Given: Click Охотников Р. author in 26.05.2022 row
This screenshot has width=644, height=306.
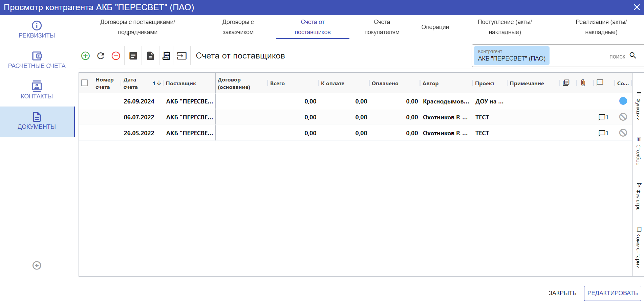Looking at the screenshot, I should pyautogui.click(x=445, y=133).
